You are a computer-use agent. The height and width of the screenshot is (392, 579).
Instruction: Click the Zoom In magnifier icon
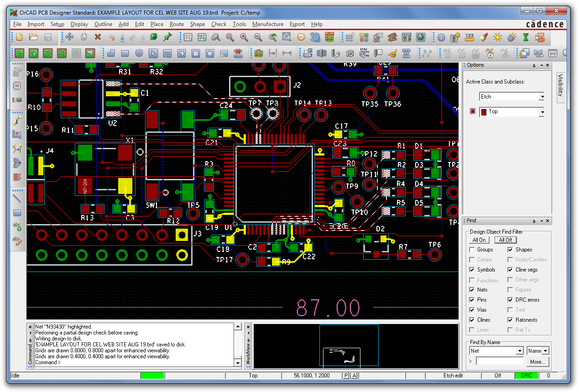245,37
